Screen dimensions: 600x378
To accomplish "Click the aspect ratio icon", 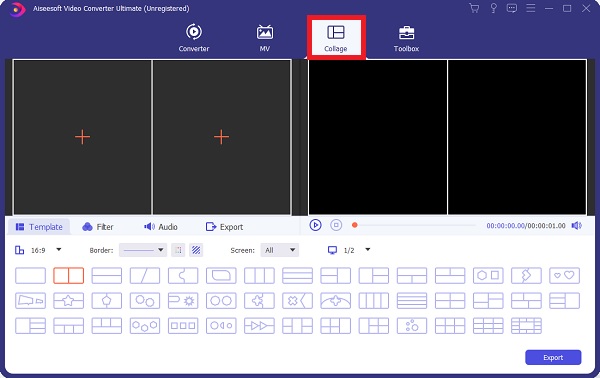I will (x=19, y=250).
